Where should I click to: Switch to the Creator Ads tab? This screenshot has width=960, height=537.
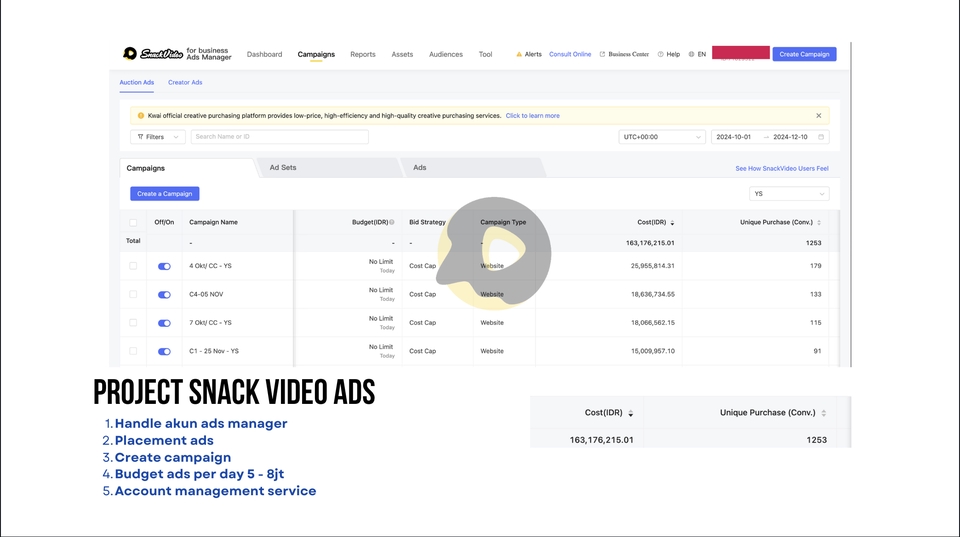(x=185, y=83)
